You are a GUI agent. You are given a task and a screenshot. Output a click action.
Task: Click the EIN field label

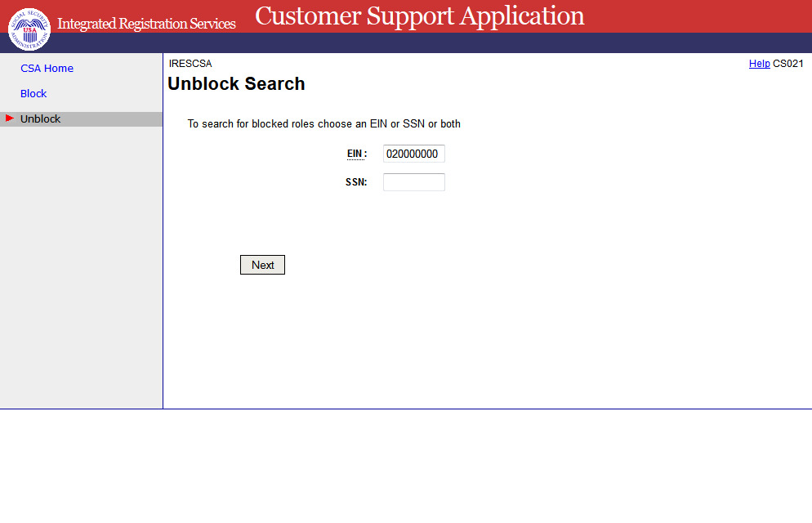(x=355, y=154)
